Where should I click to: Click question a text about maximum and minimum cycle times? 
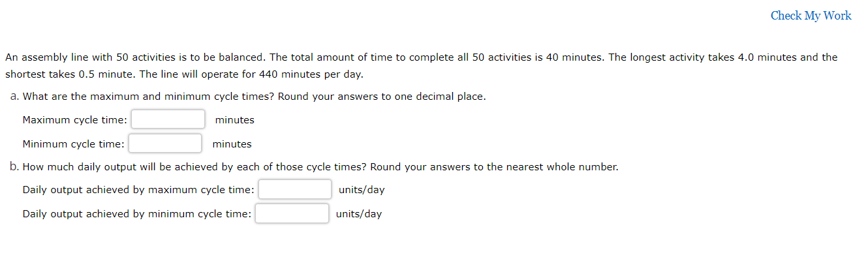click(255, 97)
